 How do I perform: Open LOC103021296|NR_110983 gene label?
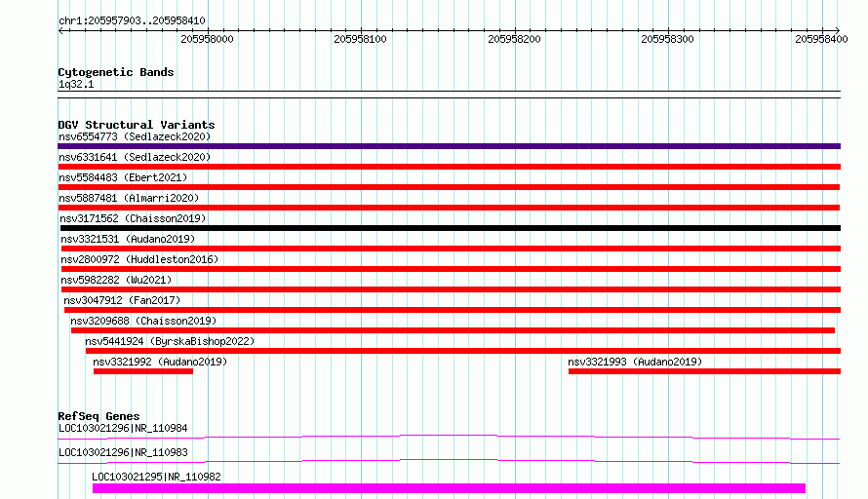[x=123, y=452]
